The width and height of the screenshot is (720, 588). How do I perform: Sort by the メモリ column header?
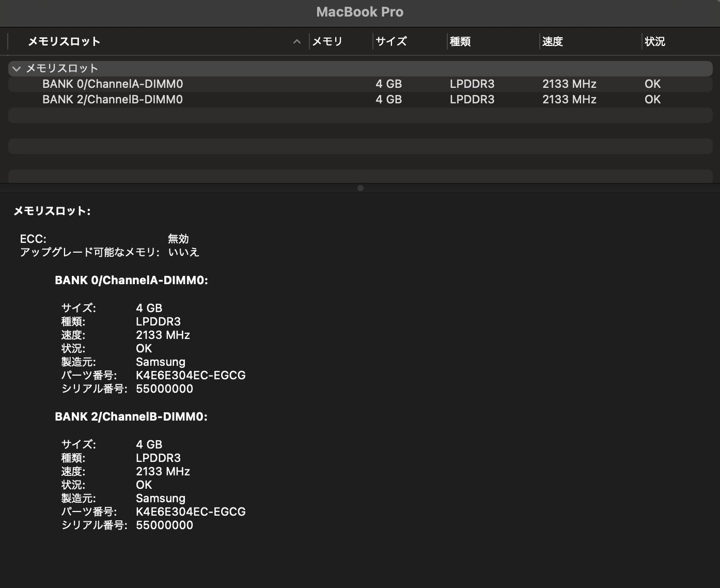coord(327,41)
